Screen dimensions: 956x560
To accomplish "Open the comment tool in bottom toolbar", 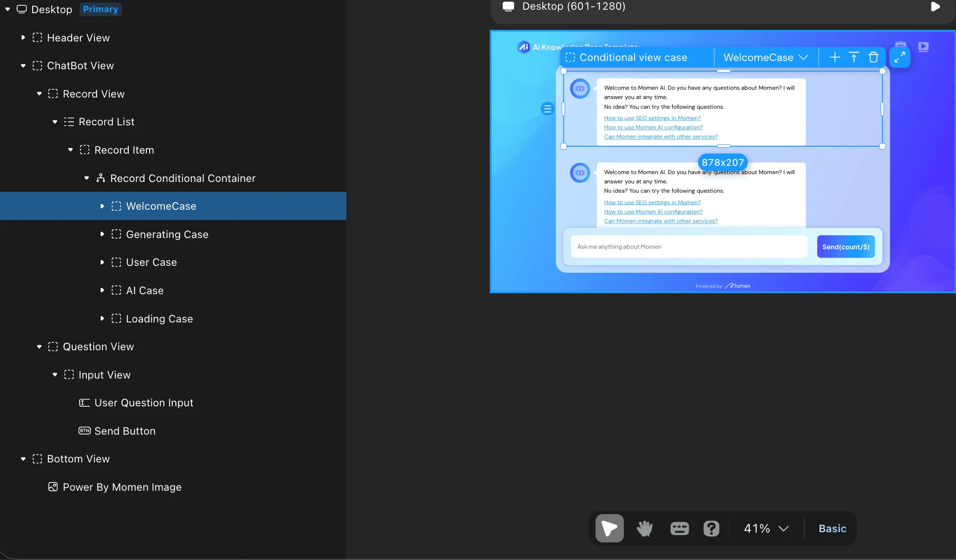I will tap(679, 528).
